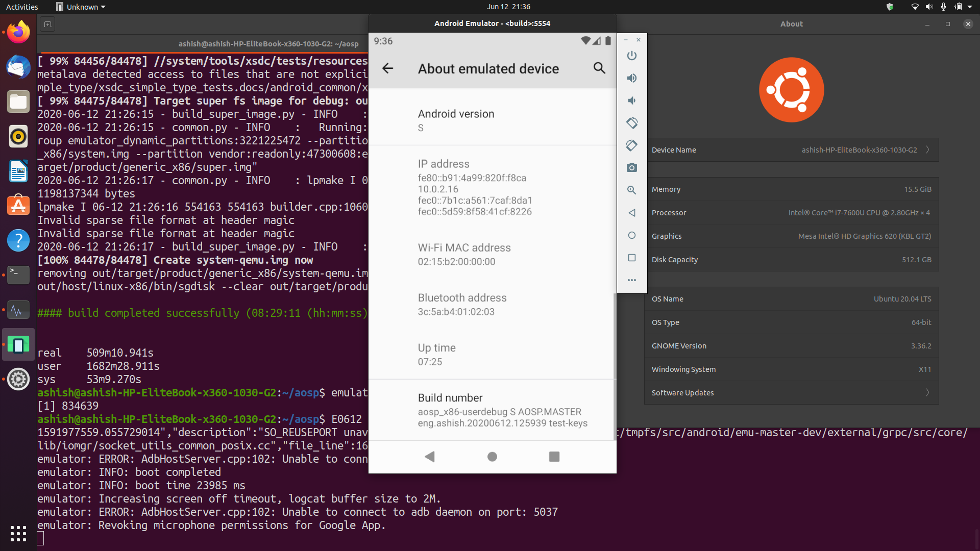Open extended controls via the three-dots icon
980x551 pixels.
[632, 280]
